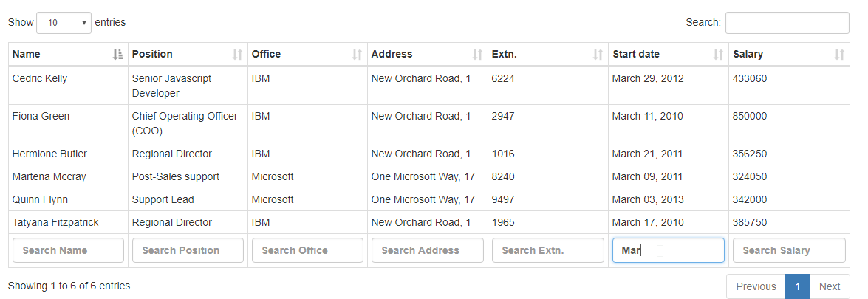Click the sort arrows in the Position header

click(237, 55)
